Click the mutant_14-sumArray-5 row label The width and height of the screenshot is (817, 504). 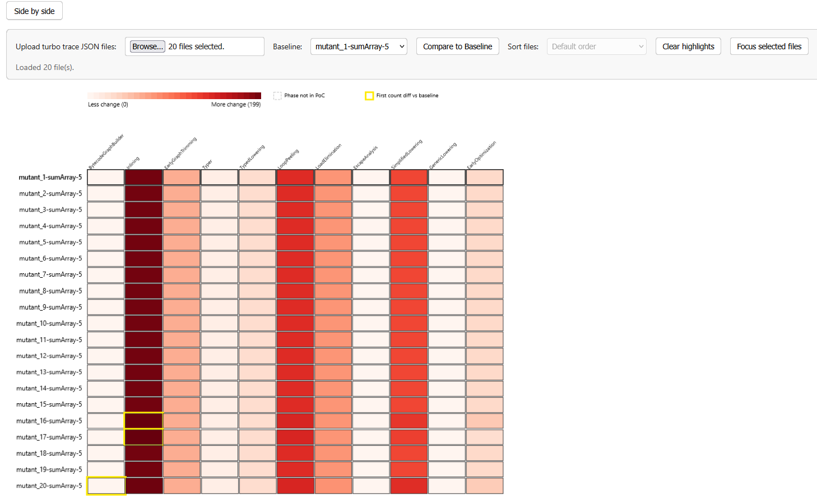pos(49,388)
